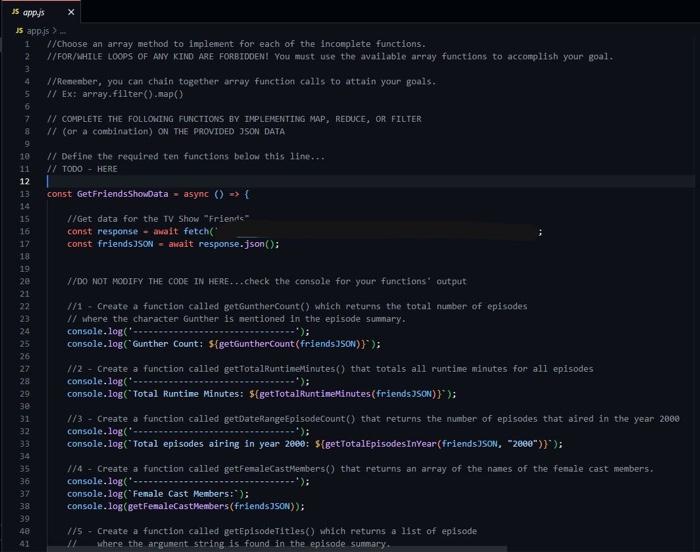Click the 'async' keyword on line 13
The image size is (700, 552).
coord(196,194)
